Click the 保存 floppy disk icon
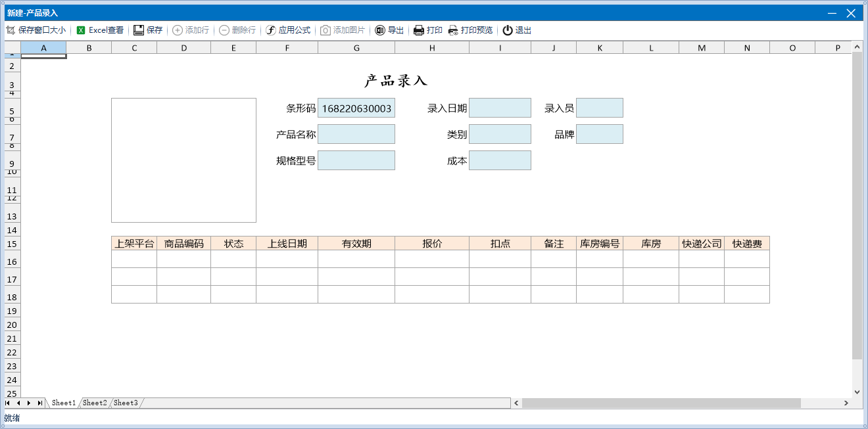Viewport: 868px width, 429px height. coord(139,30)
